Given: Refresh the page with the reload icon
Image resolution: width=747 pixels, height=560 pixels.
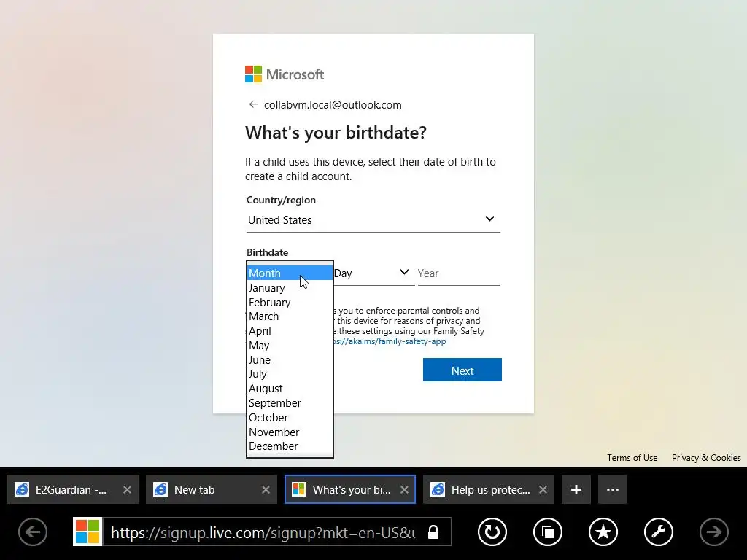Looking at the screenshot, I should click(x=492, y=532).
